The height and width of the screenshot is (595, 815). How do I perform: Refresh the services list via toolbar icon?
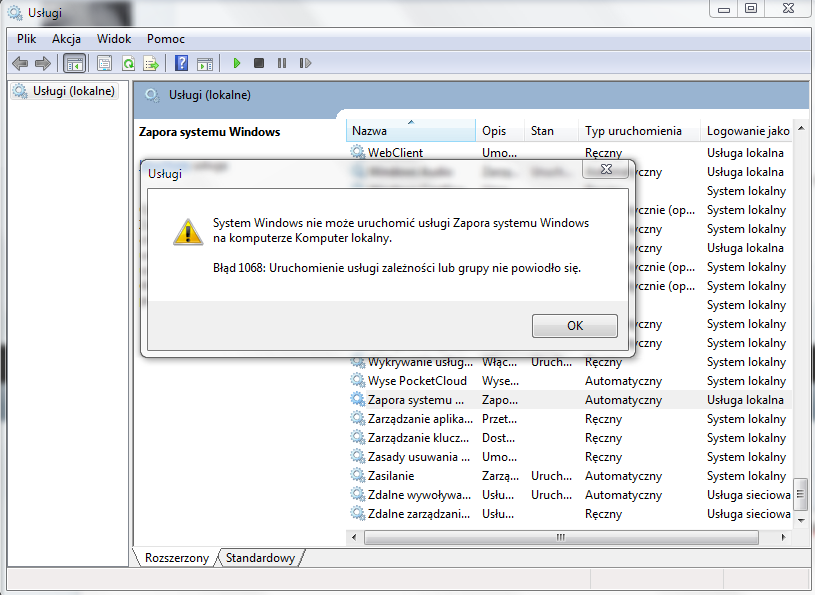pyautogui.click(x=128, y=63)
